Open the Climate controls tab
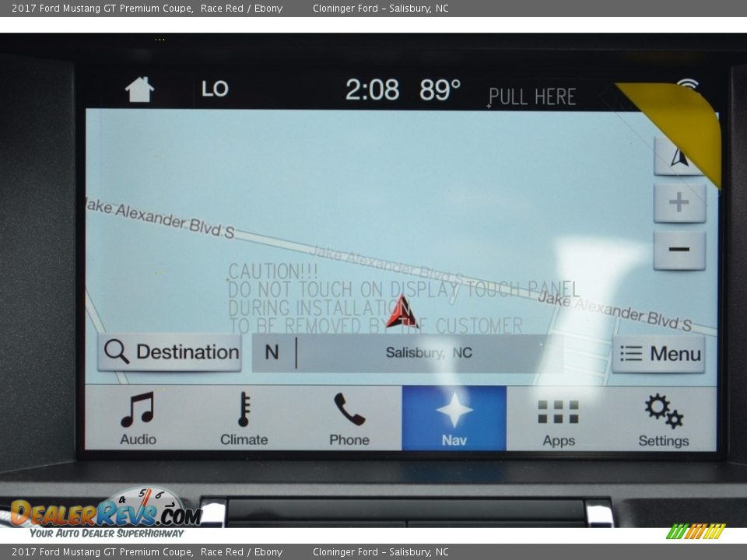This screenshot has width=747, height=560. coord(244,419)
